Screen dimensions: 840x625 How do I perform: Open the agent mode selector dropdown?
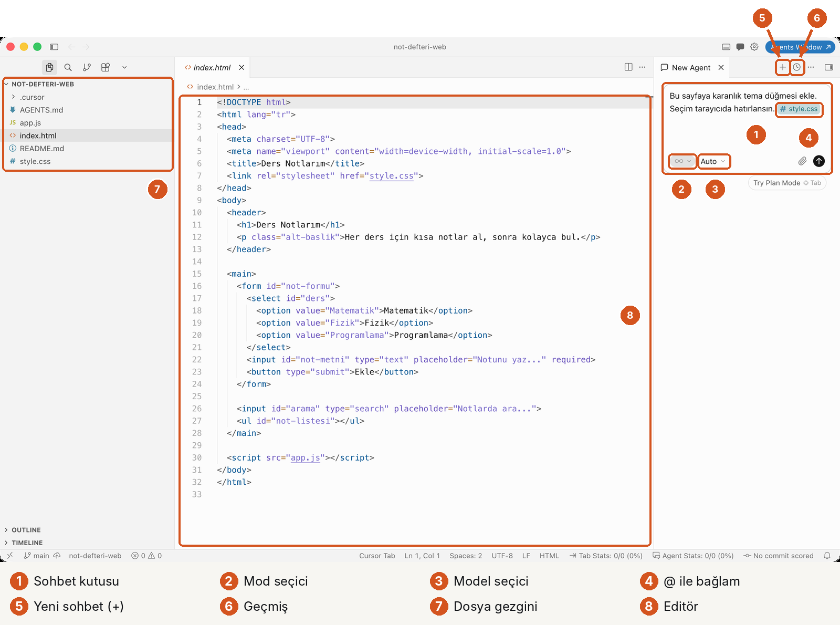point(682,161)
